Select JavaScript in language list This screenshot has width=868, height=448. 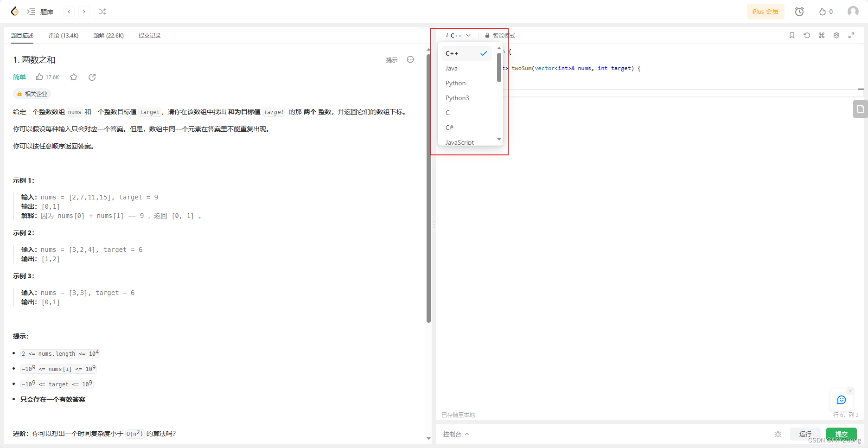pos(466,141)
